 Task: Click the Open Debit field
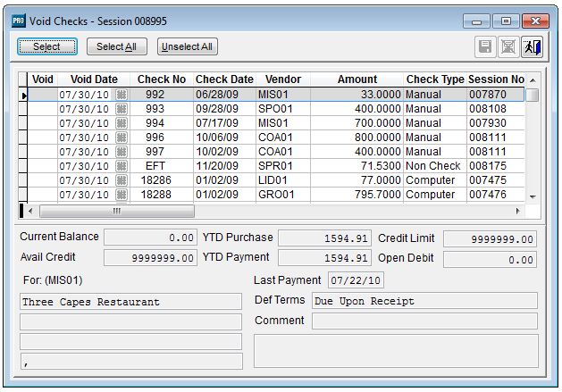pos(490,260)
